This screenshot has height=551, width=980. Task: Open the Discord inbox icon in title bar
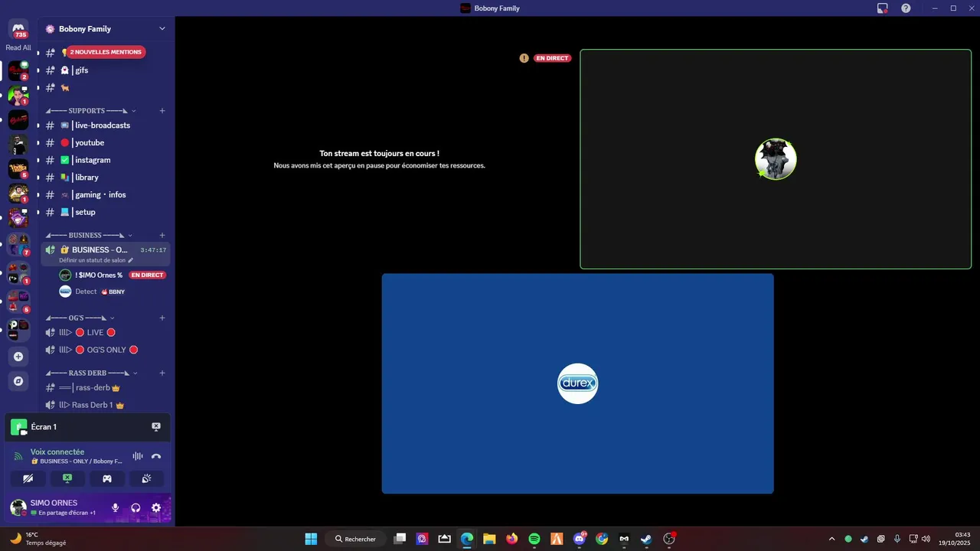coord(883,8)
